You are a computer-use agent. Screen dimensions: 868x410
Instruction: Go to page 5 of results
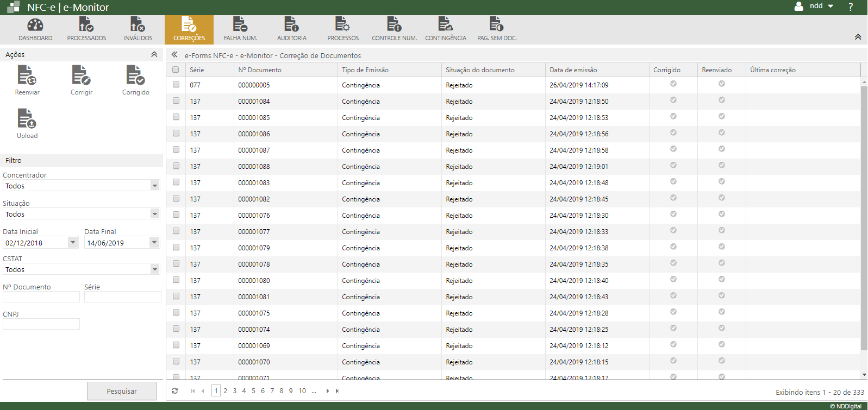[x=253, y=391]
